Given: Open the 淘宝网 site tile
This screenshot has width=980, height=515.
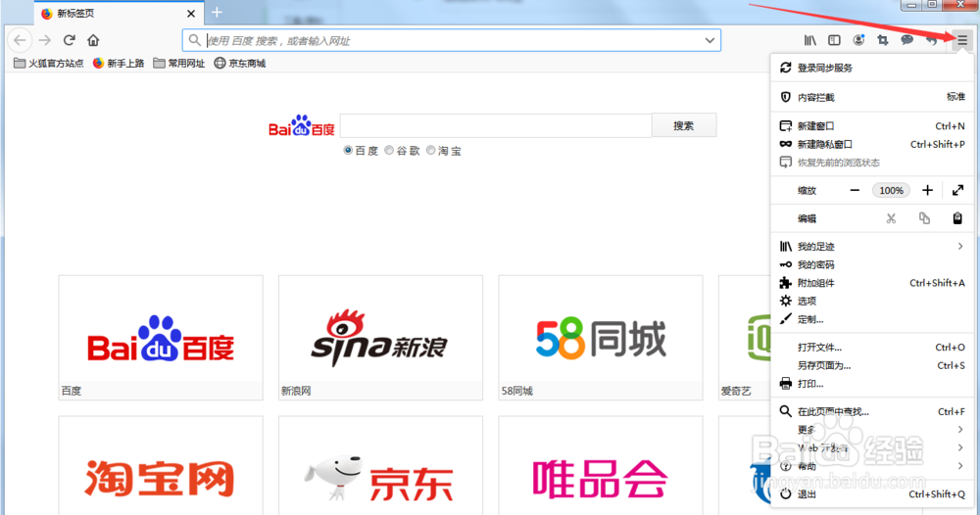Looking at the screenshot, I should [161, 466].
